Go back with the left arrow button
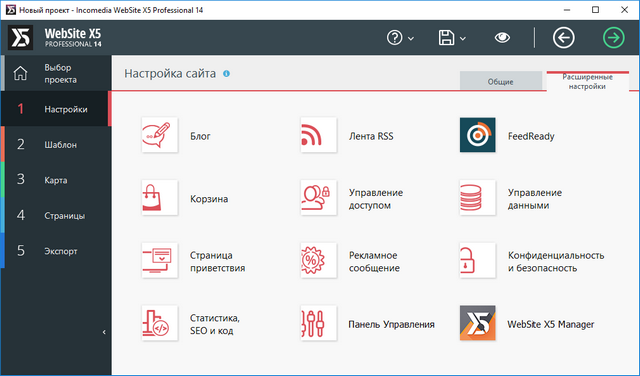This screenshot has height=376, width=640. coord(564,38)
